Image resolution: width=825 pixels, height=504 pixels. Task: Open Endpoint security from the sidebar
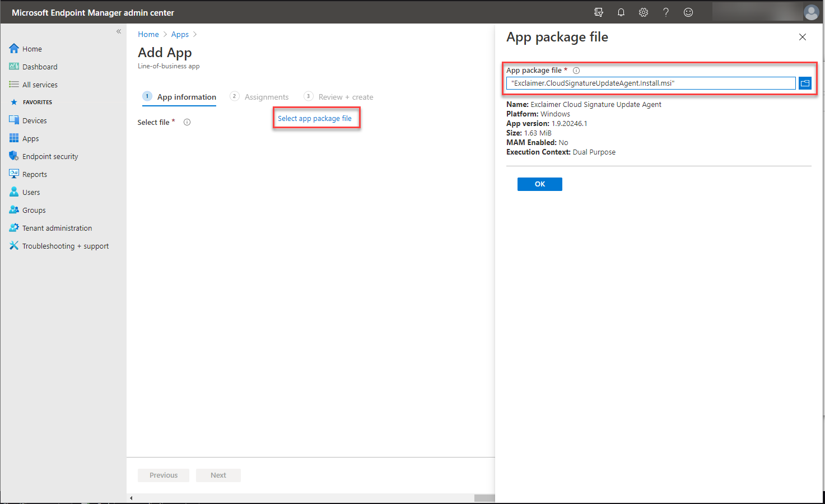[x=50, y=156]
